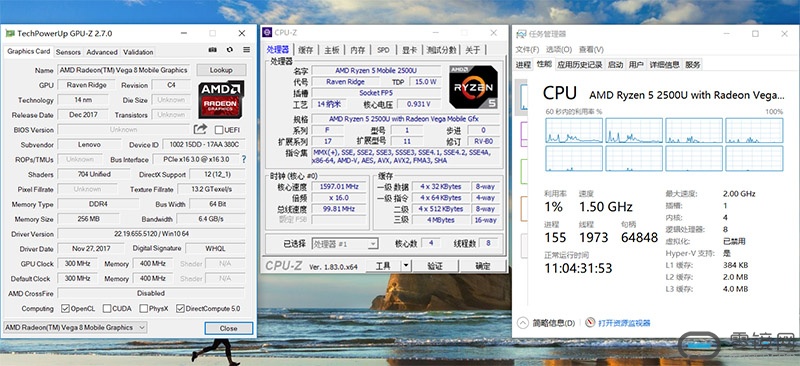Click the resource monitor icon in Task Manager

point(590,323)
